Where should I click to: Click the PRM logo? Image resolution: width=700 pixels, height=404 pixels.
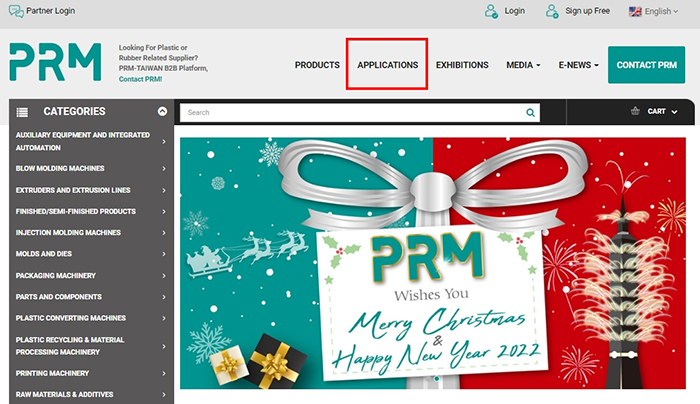coord(55,62)
